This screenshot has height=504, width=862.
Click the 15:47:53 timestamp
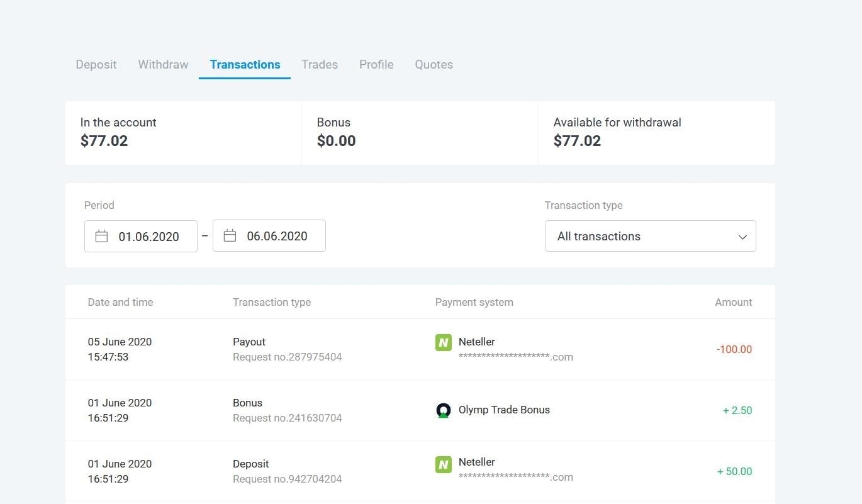[108, 357]
